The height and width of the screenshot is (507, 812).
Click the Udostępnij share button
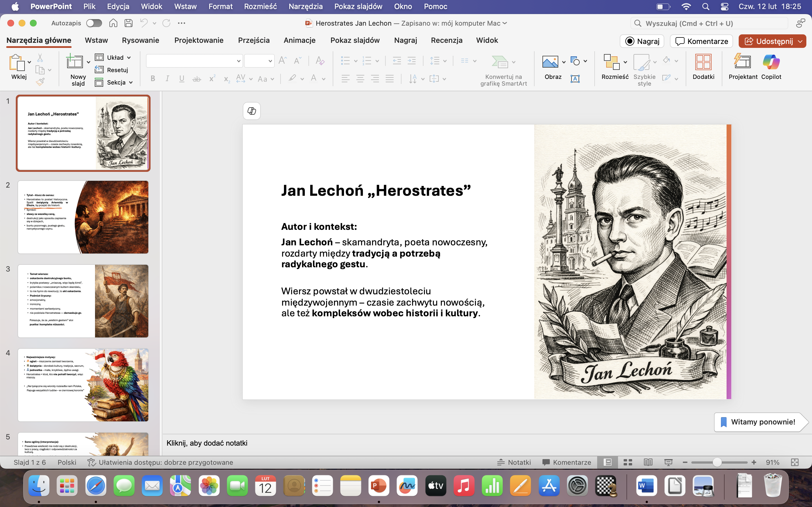click(768, 41)
